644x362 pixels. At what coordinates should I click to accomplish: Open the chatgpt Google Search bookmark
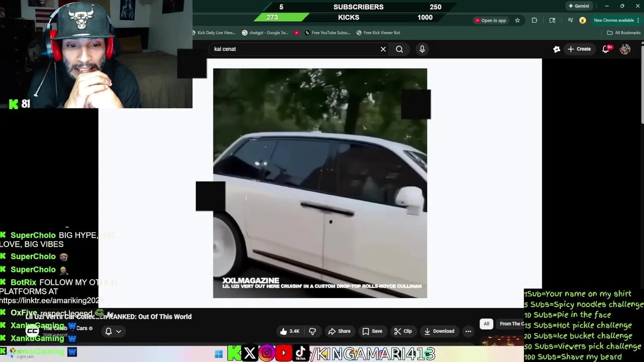(x=265, y=33)
